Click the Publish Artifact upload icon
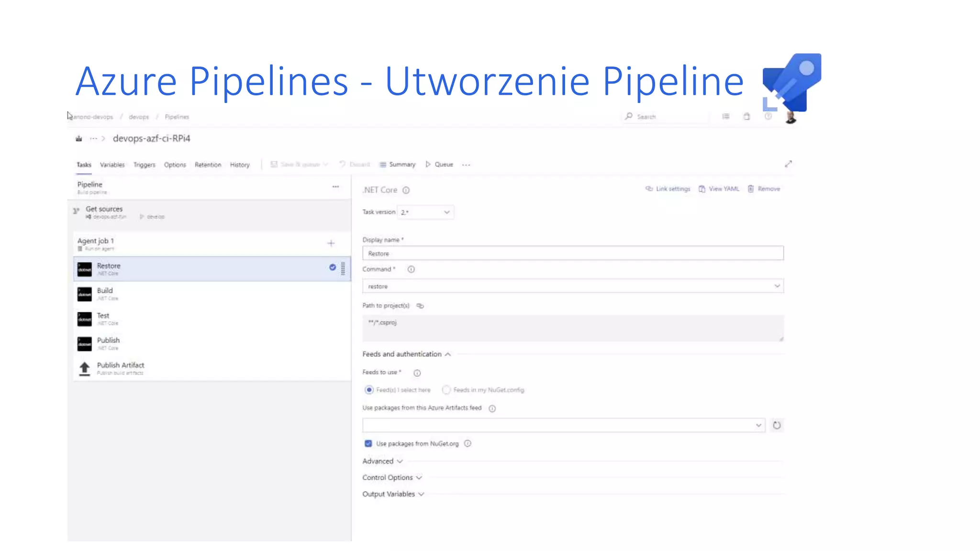 click(85, 369)
